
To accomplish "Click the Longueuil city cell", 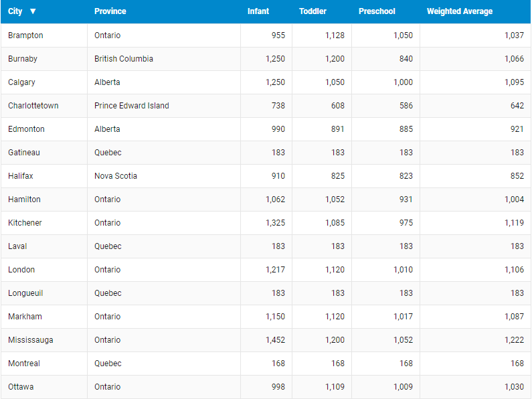I will [x=25, y=293].
